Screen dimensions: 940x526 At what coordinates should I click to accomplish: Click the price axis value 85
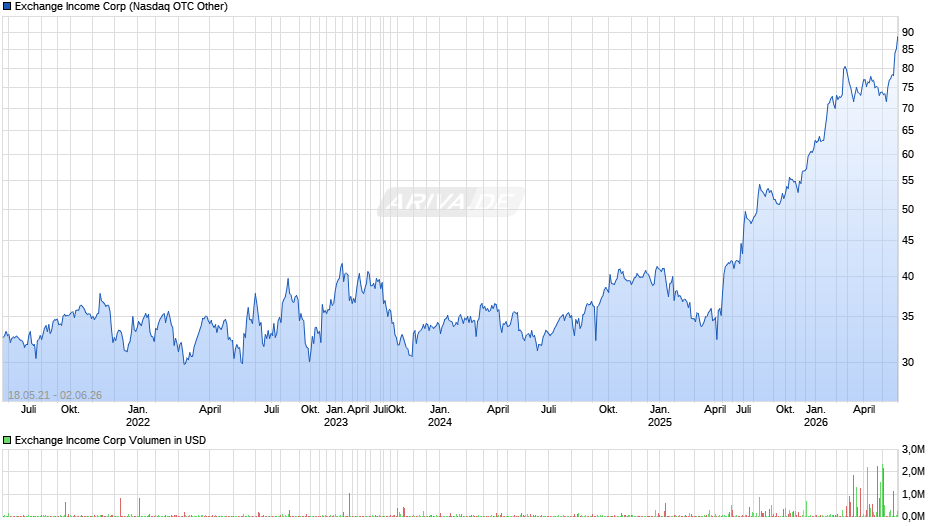point(908,49)
